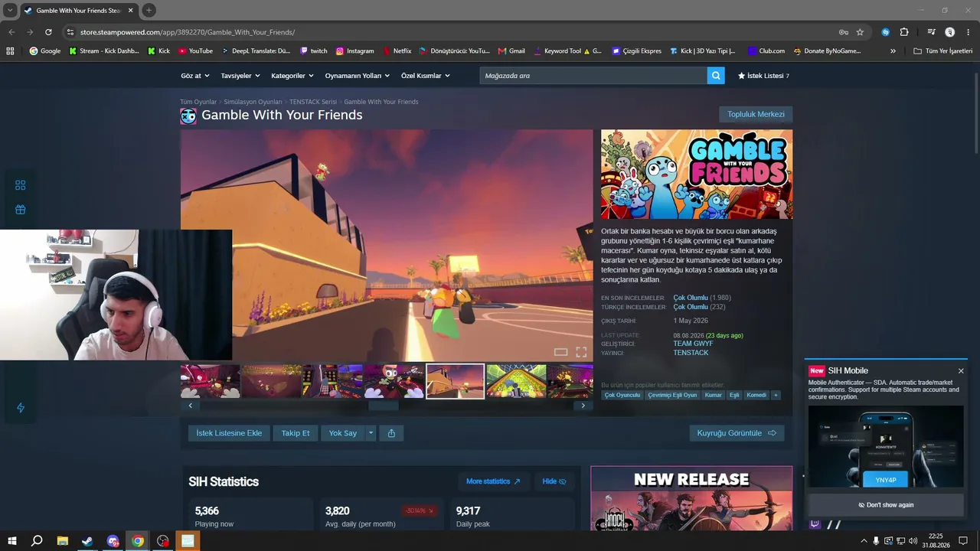Reload the page with the refresh icon

click(x=48, y=32)
